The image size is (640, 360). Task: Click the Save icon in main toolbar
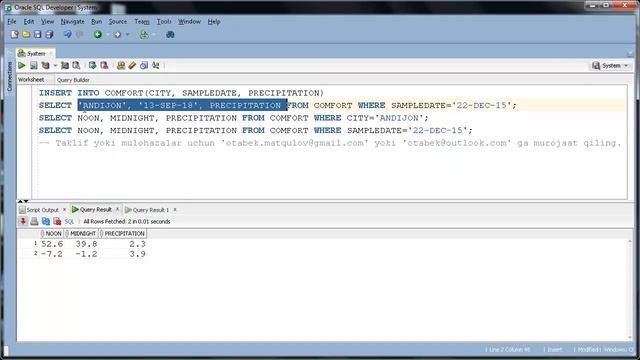(x=38, y=35)
